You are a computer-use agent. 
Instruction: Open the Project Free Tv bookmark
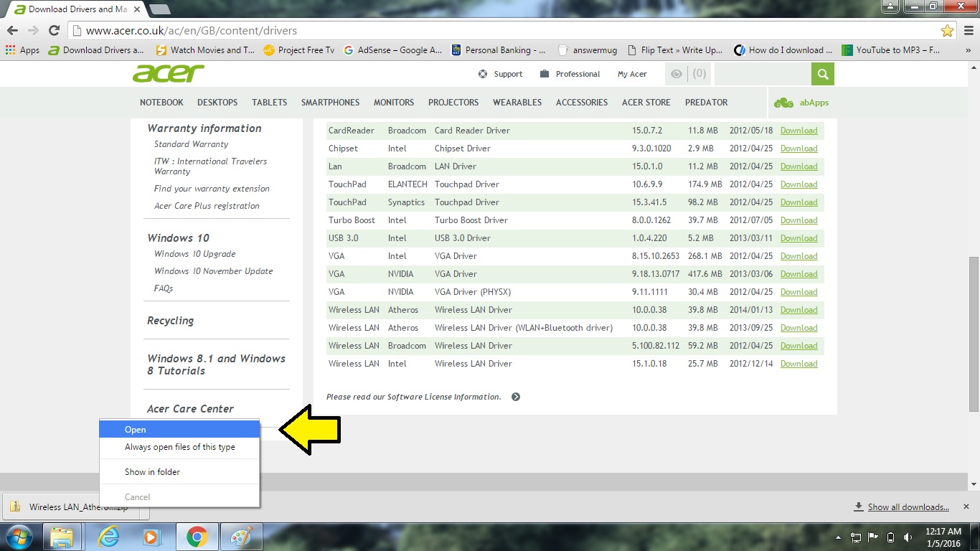(299, 50)
